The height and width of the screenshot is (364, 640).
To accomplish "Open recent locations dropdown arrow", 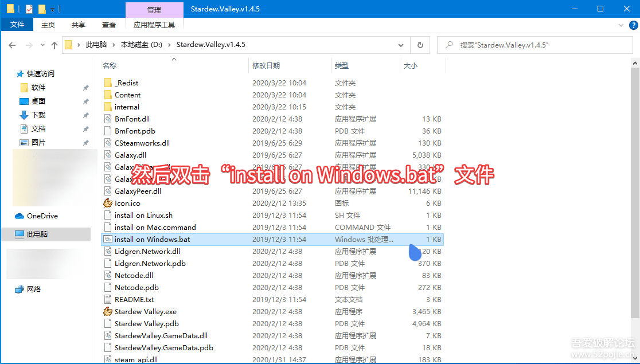I will tap(42, 45).
